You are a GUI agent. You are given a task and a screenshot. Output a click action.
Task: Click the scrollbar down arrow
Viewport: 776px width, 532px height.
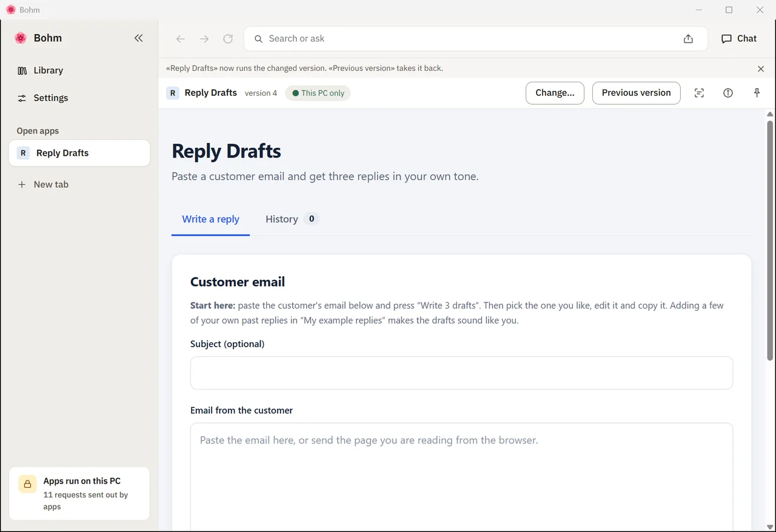tap(770, 527)
